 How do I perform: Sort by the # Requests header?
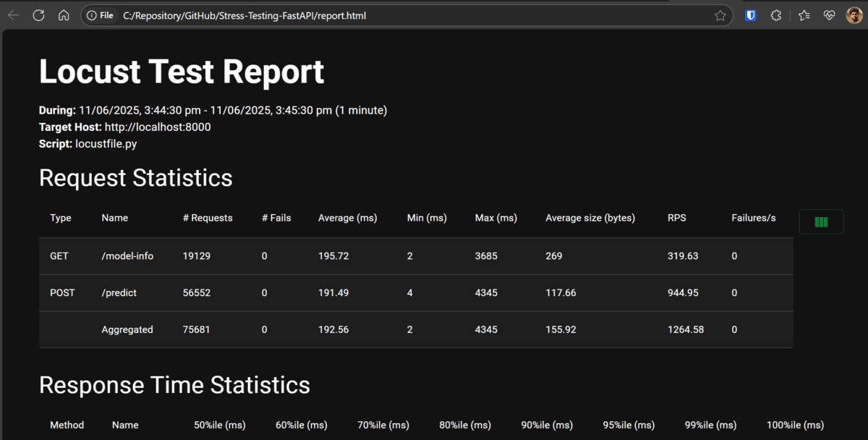click(208, 218)
